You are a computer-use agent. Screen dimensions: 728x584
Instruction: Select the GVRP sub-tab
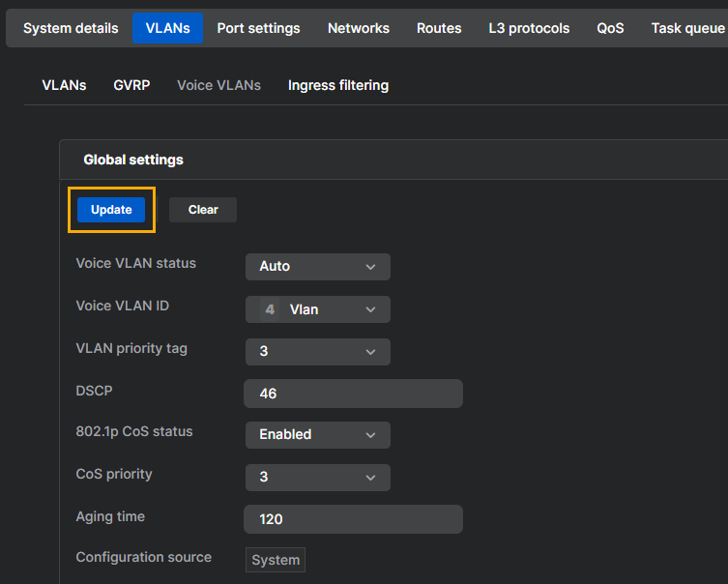[131, 85]
